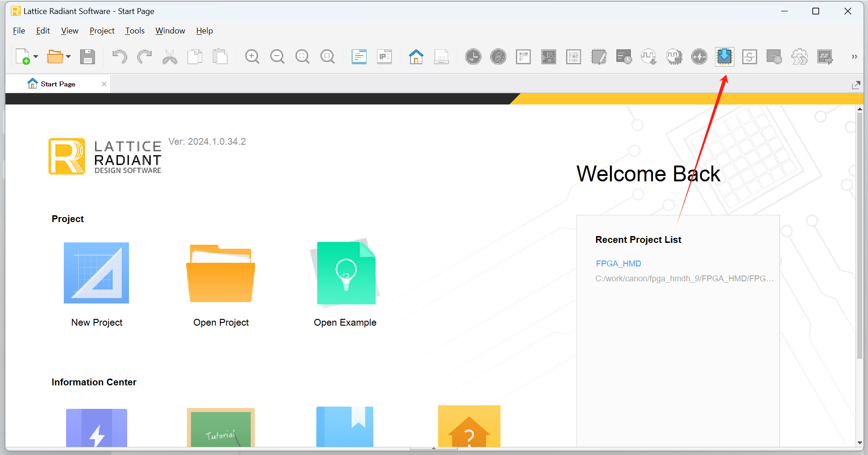Open the Reveal Inserter waveform icon
Viewport: 868px width, 455px height.
649,57
